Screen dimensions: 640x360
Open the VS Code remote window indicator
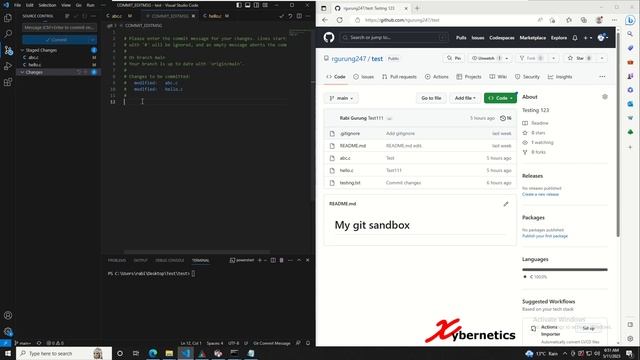click(x=5, y=343)
